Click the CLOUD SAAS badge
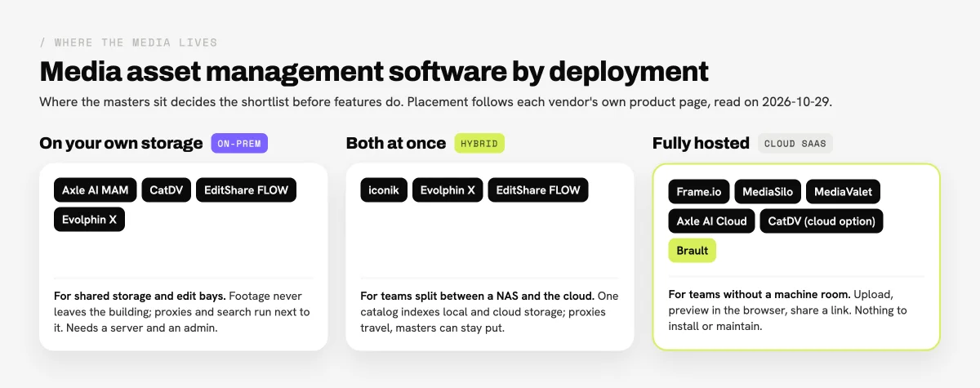 (795, 143)
